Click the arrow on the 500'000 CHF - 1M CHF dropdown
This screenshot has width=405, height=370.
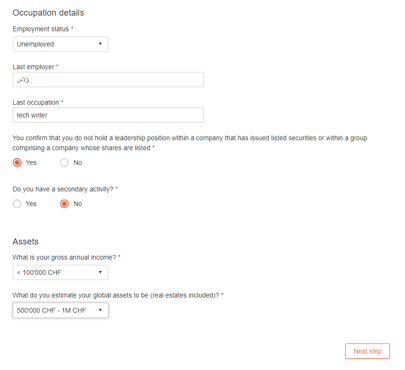[x=100, y=310]
